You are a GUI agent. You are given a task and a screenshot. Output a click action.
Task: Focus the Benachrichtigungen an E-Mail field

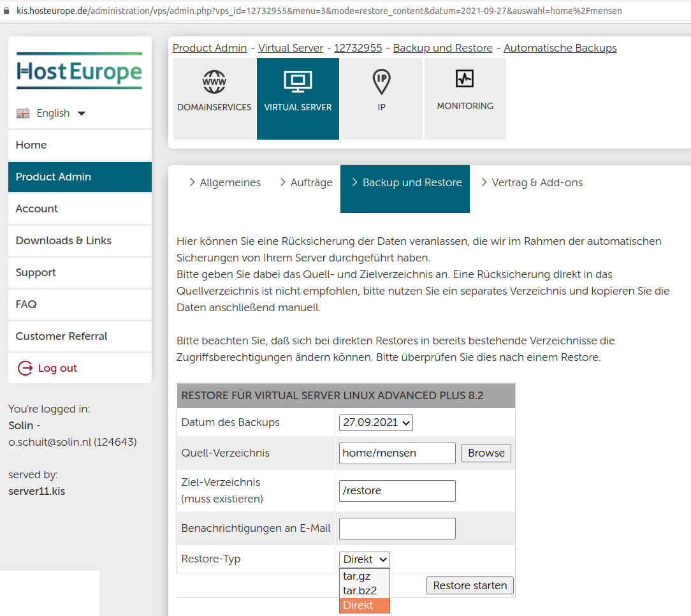(x=397, y=529)
